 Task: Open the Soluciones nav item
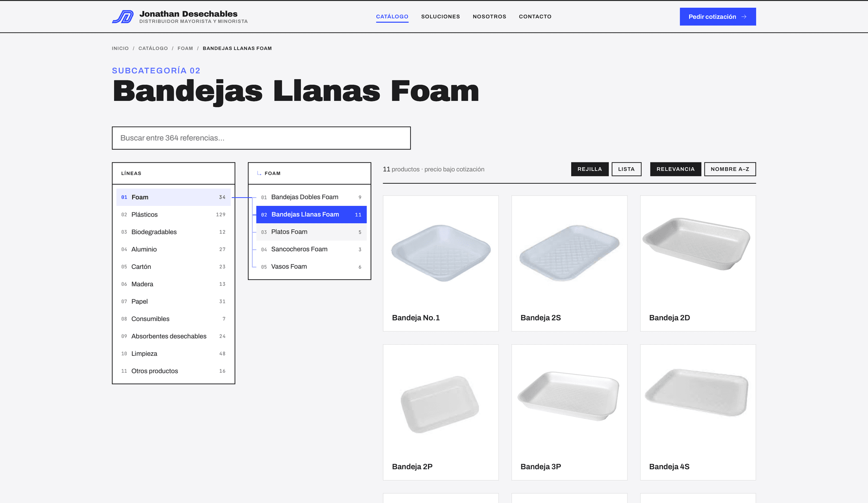pyautogui.click(x=441, y=17)
